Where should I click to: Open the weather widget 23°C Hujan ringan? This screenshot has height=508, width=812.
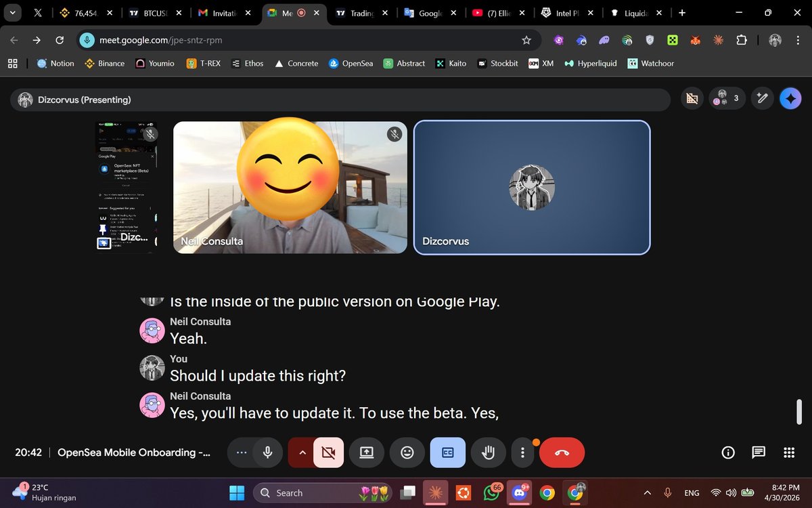(x=45, y=492)
